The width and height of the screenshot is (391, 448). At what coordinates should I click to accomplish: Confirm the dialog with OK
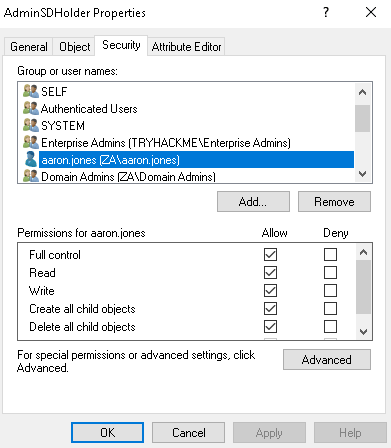tap(107, 433)
